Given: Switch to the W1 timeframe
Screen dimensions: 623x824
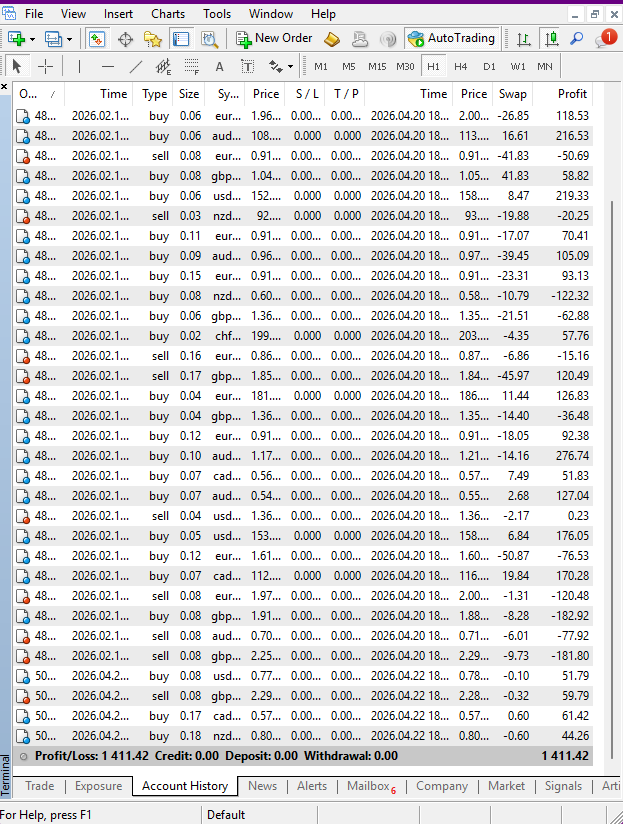Looking at the screenshot, I should point(517,66).
